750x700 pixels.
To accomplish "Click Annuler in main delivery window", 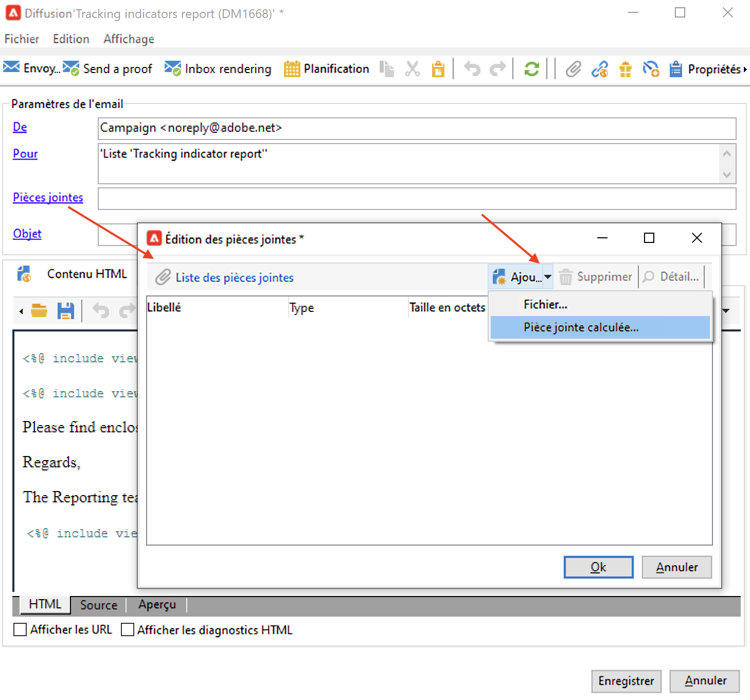I will tap(705, 681).
